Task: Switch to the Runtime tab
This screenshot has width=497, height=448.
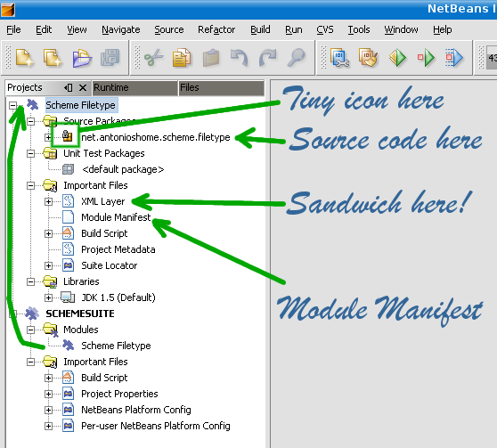Action: point(135,87)
